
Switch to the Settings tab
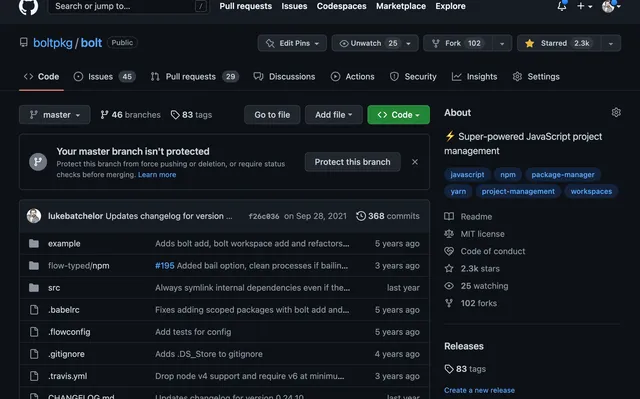tap(536, 77)
